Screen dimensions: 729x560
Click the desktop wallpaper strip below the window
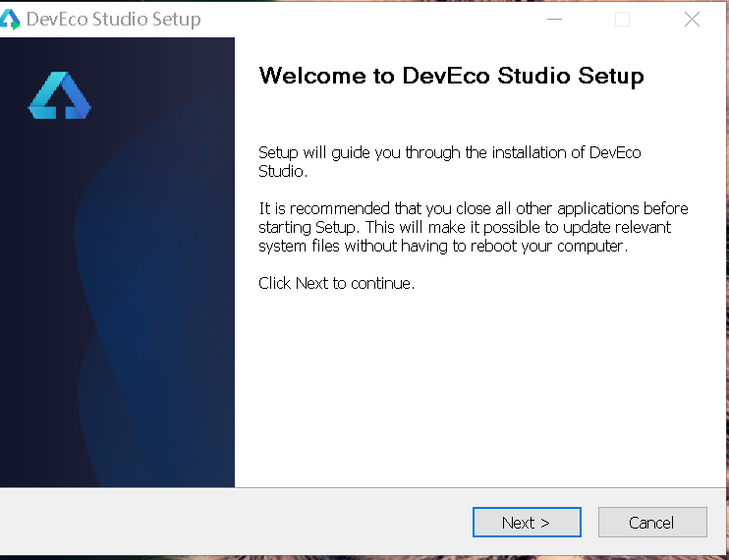point(364,557)
